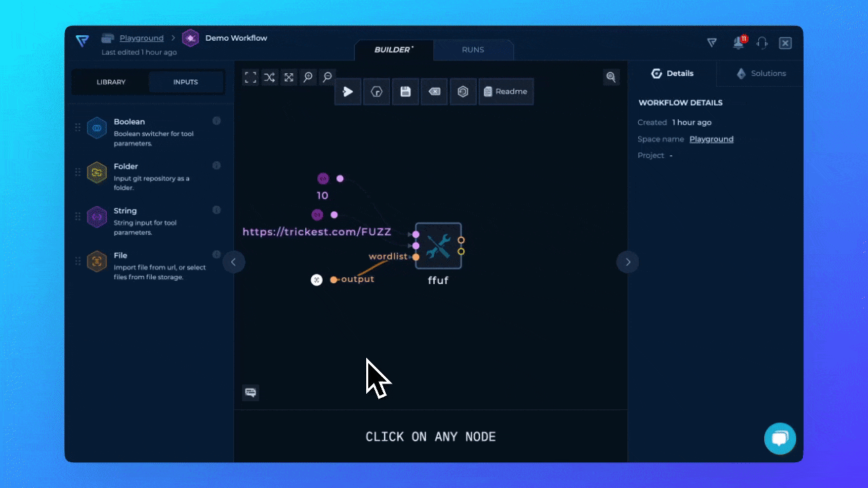This screenshot has width=868, height=488.
Task: Select the File input hexagon icon
Action: pyautogui.click(x=97, y=262)
